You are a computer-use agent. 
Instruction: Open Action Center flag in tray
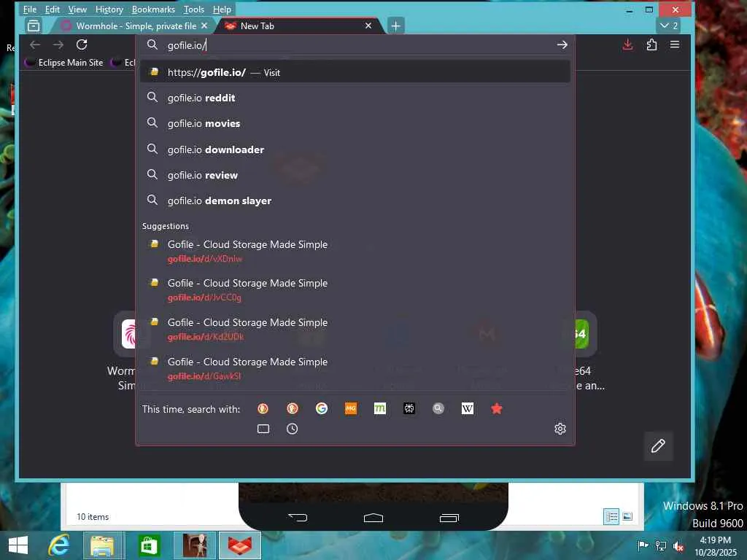coord(643,545)
